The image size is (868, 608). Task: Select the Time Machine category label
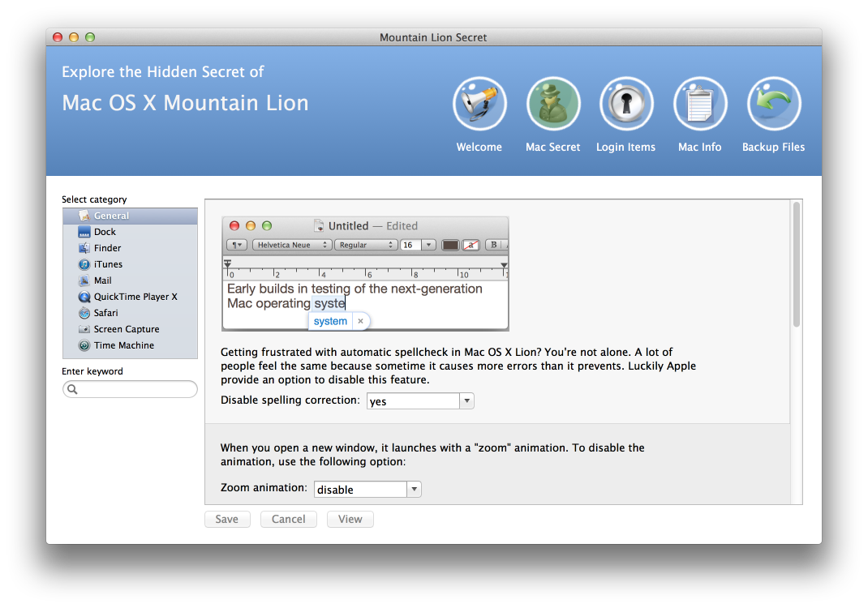coord(124,345)
